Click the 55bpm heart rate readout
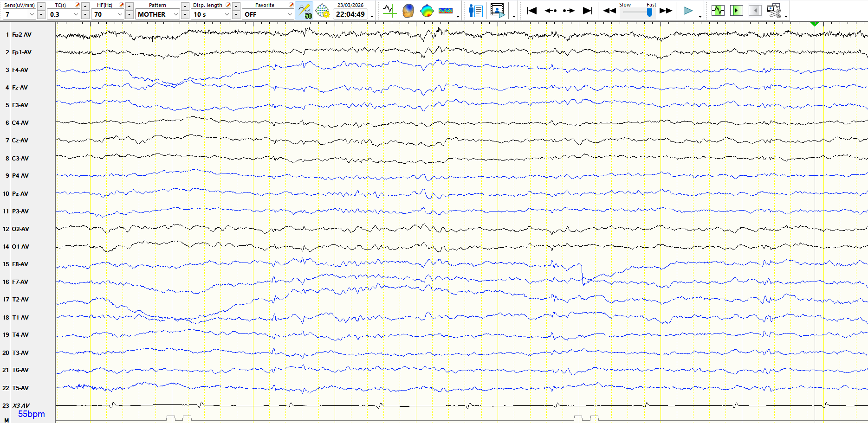868x423 pixels. point(32,414)
